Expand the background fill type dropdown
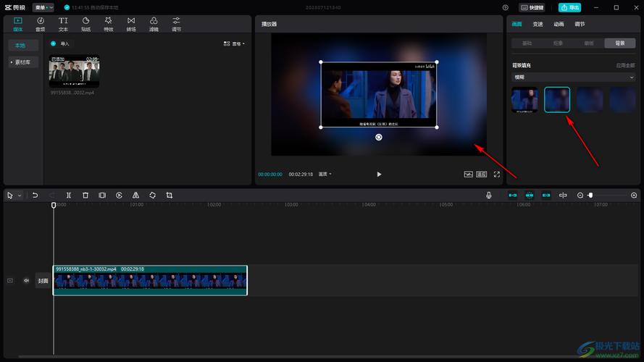The width and height of the screenshot is (644, 362). point(573,77)
